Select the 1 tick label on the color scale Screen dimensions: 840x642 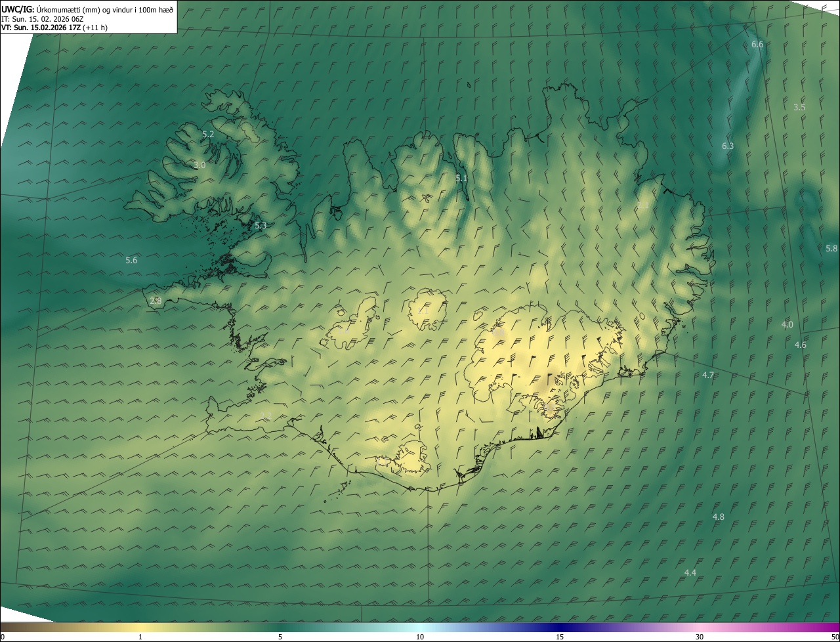coord(140,637)
